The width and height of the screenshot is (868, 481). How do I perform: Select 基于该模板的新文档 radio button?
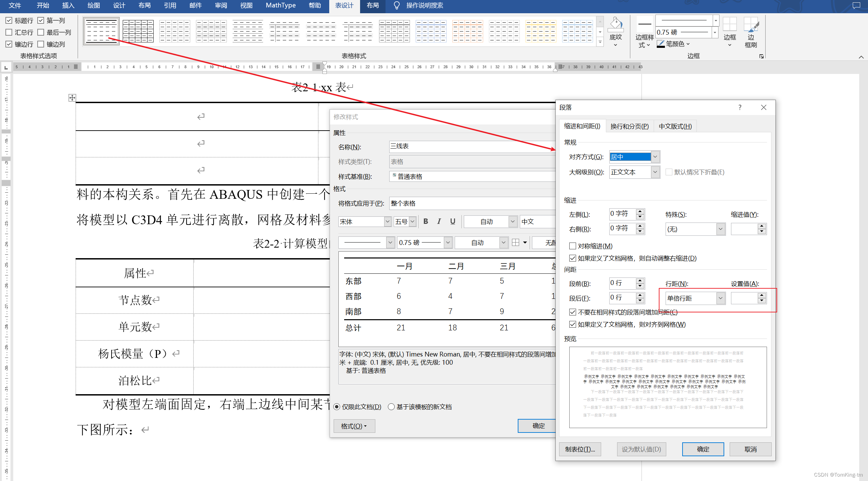coord(391,407)
